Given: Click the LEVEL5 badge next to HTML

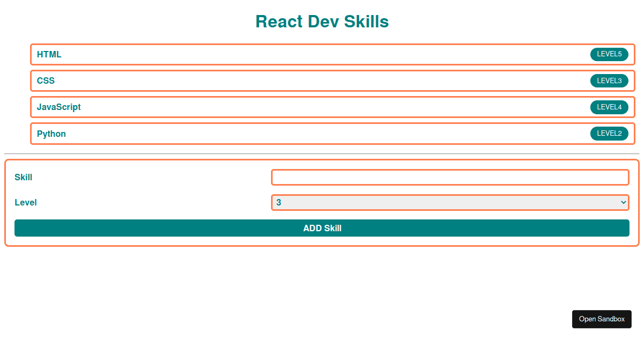Looking at the screenshot, I should (609, 54).
